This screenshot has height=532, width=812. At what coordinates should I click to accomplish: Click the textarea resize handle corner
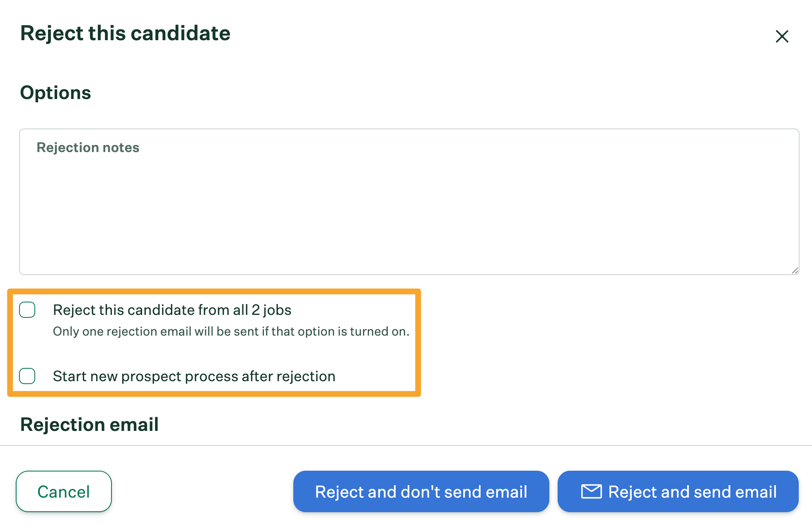coord(795,271)
